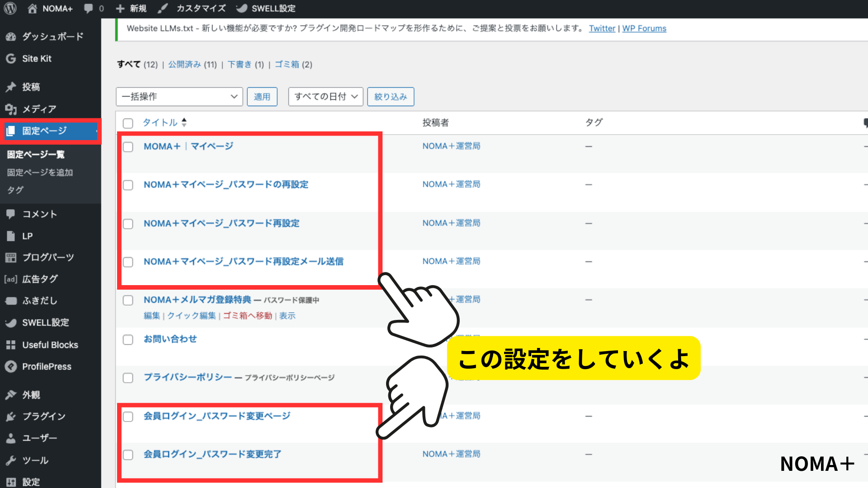Click the プラグイン plug icon
The image size is (868, 488).
click(x=11, y=417)
